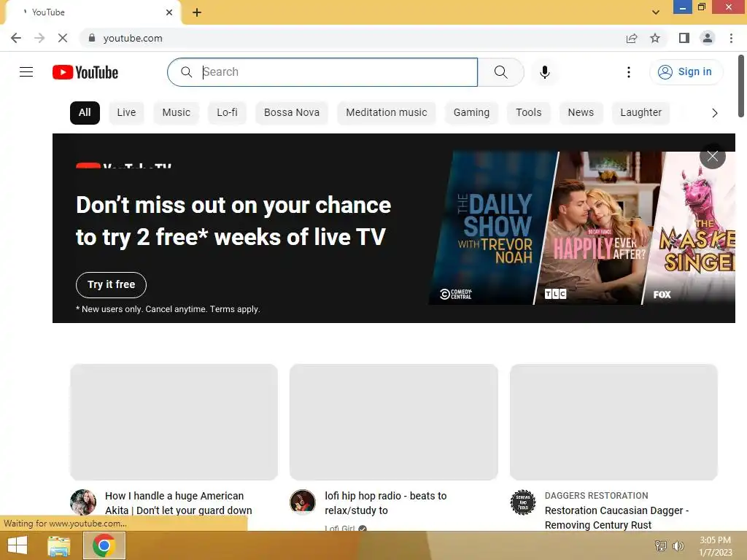Click the search magnifier button
This screenshot has width=747, height=560.
pyautogui.click(x=500, y=72)
